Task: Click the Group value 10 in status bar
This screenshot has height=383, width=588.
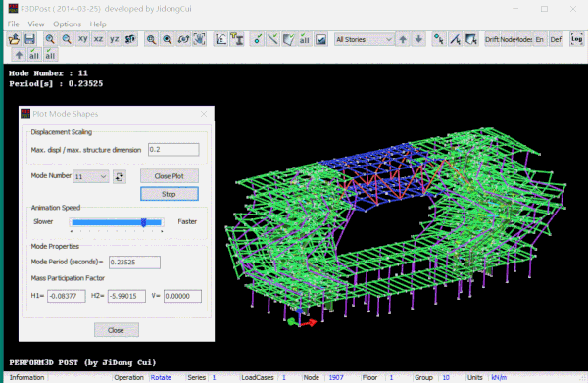Action: pos(446,377)
